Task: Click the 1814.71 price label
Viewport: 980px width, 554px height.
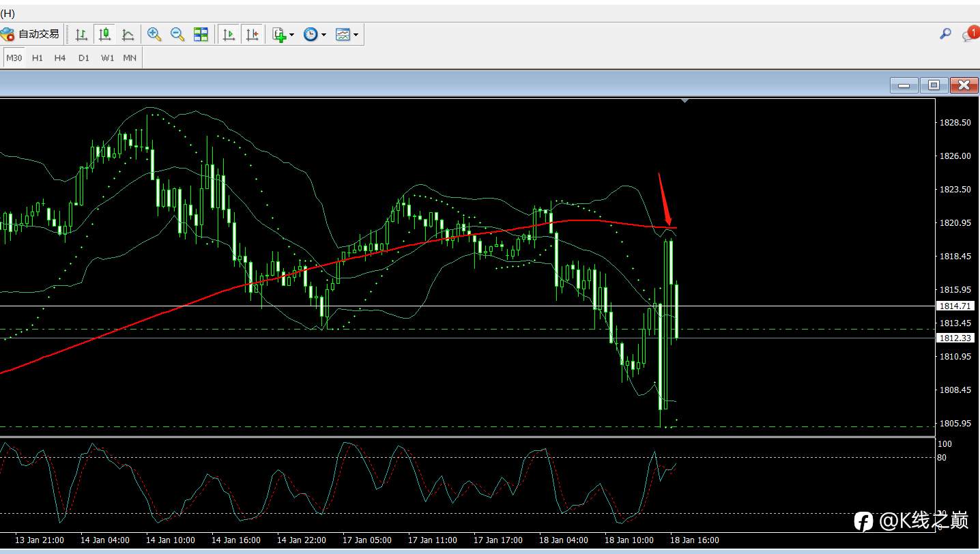Action: 955,306
